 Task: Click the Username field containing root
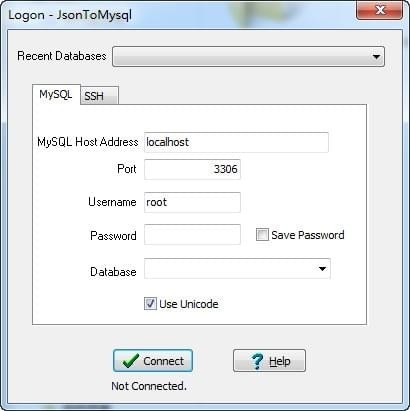[x=192, y=202]
